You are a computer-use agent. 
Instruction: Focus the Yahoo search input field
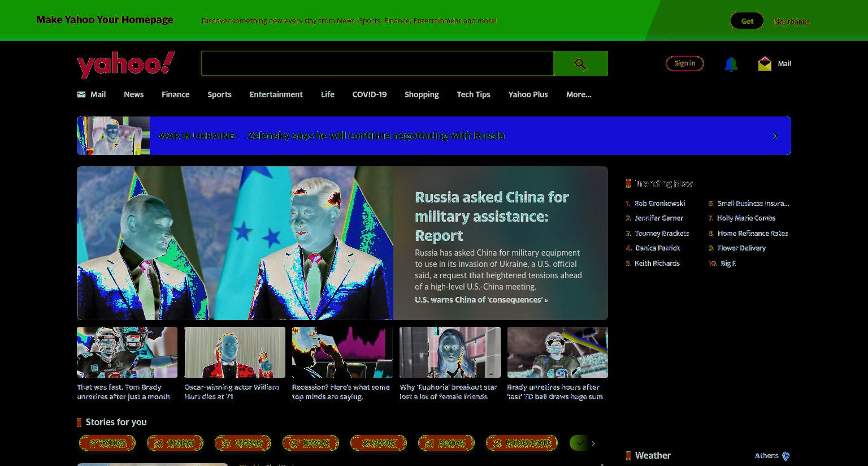377,63
